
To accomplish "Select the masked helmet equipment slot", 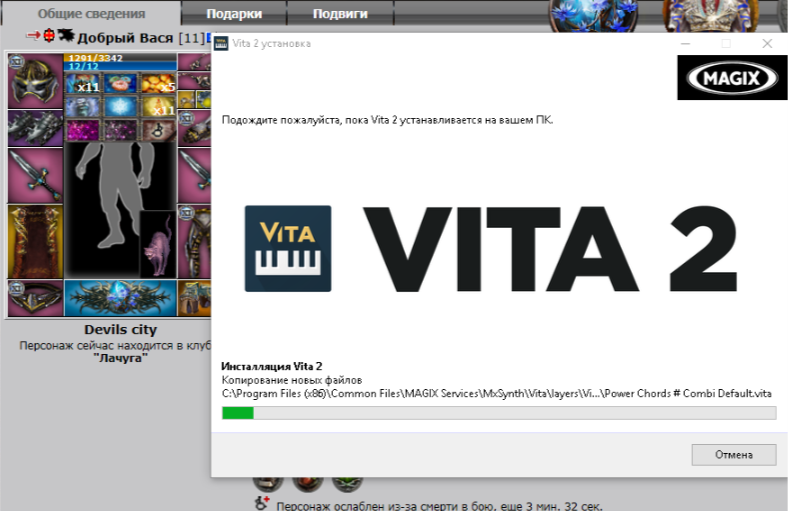I will pyautogui.click(x=35, y=81).
